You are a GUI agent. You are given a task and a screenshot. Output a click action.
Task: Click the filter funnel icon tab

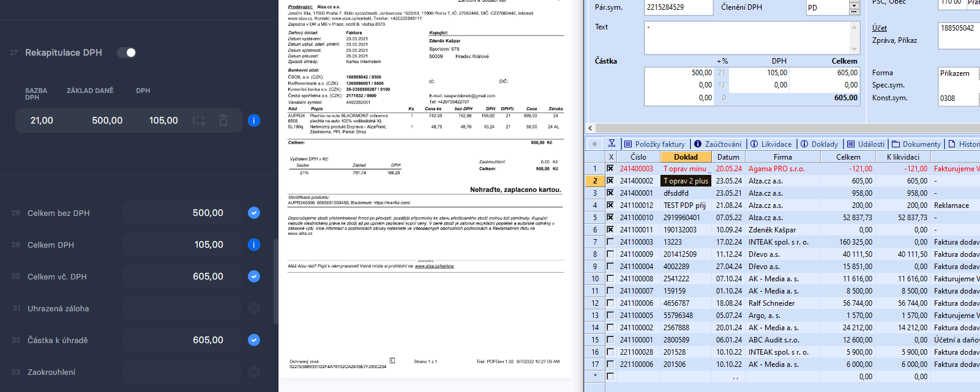click(x=612, y=144)
